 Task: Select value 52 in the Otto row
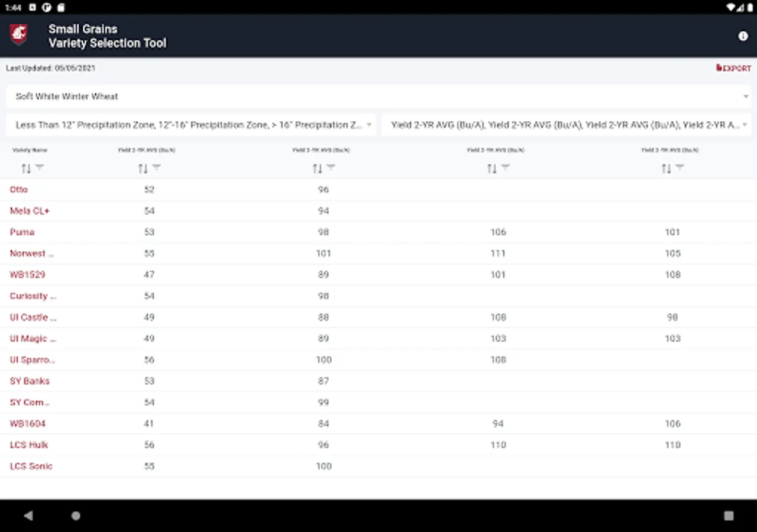coord(149,190)
